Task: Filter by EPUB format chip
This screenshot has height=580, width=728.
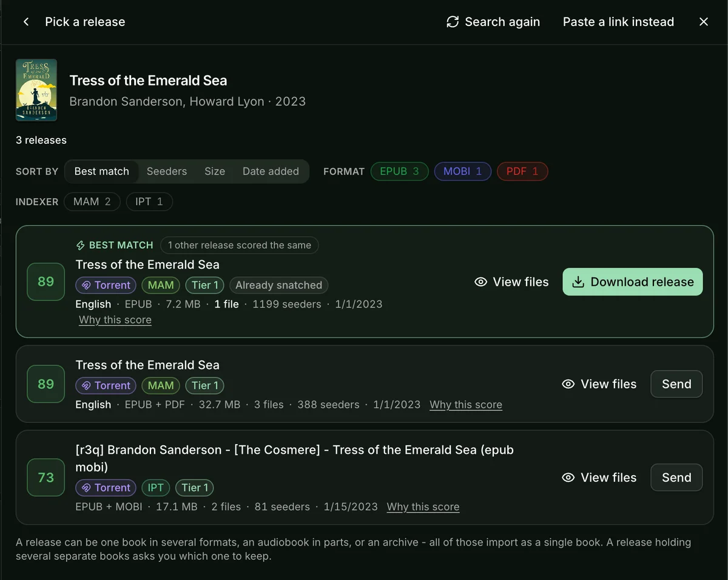Action: [399, 171]
